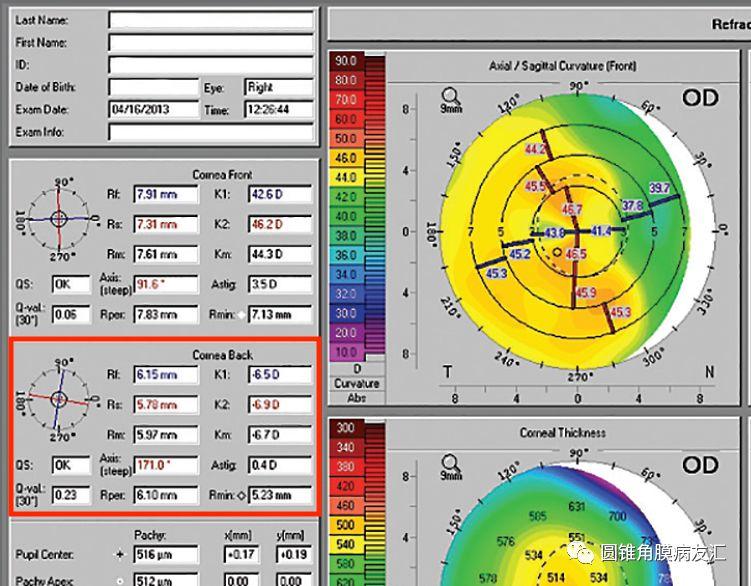Click Cornea Back K1 value -6.5 D
The image size is (751, 586).
[x=280, y=375]
